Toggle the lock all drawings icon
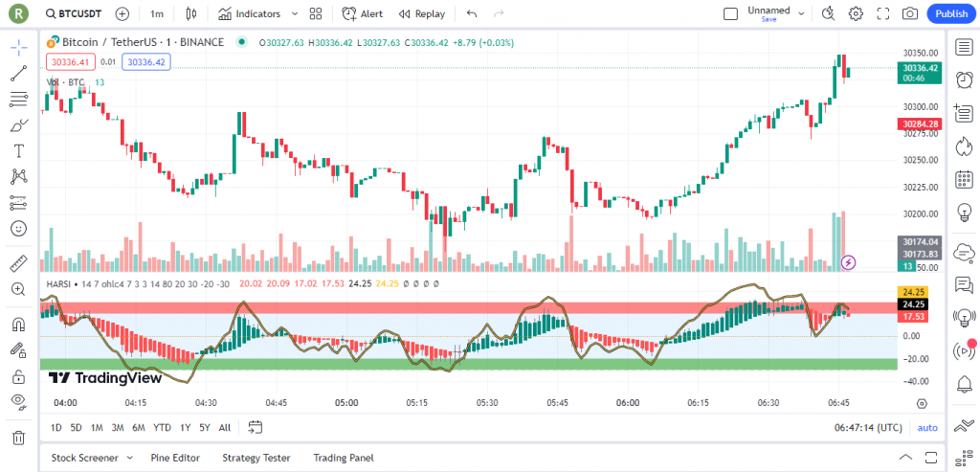 pos(18,376)
